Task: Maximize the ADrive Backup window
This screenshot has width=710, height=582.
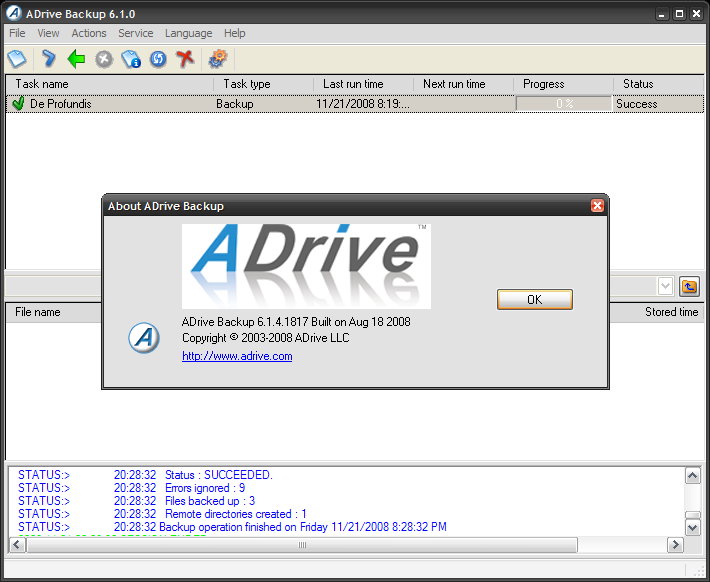Action: (679, 14)
